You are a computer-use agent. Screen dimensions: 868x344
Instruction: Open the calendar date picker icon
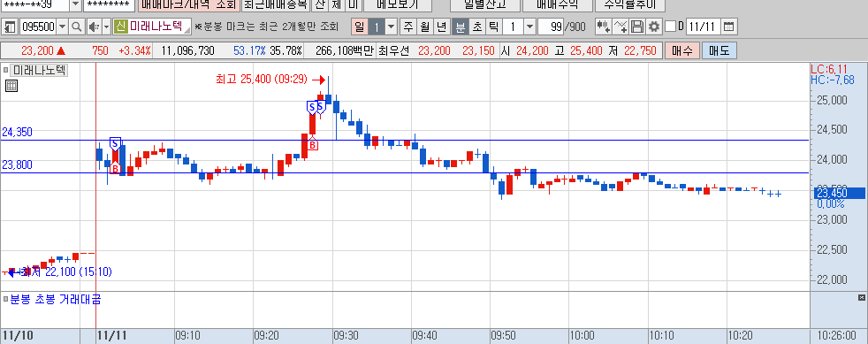[x=728, y=27]
